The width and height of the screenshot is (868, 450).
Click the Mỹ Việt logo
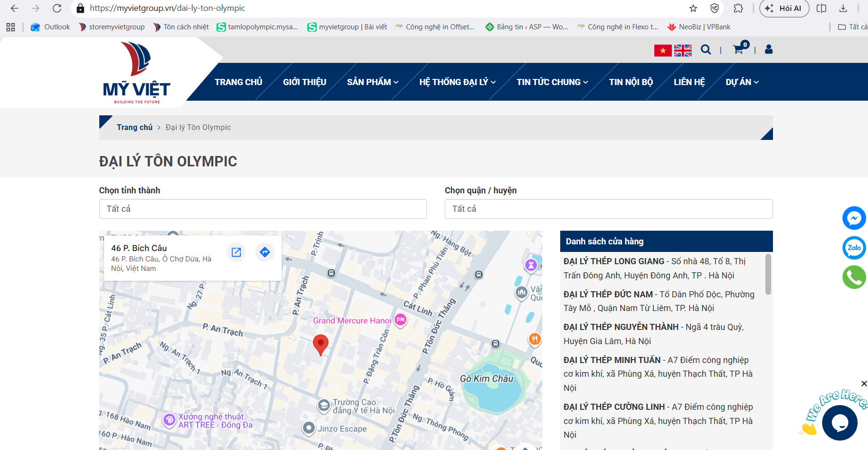coord(137,72)
